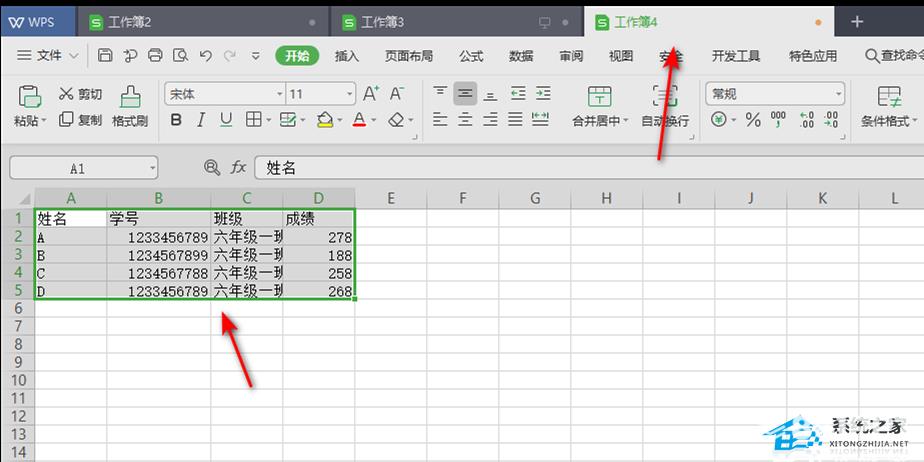Viewport: 924px width, 462px height.
Task: Open the font name 宋体 dropdown
Action: [280, 94]
